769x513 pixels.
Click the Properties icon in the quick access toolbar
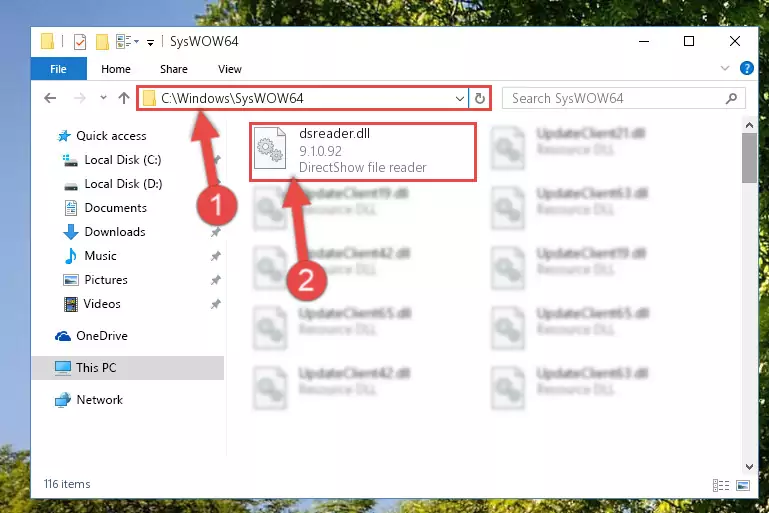coord(79,42)
